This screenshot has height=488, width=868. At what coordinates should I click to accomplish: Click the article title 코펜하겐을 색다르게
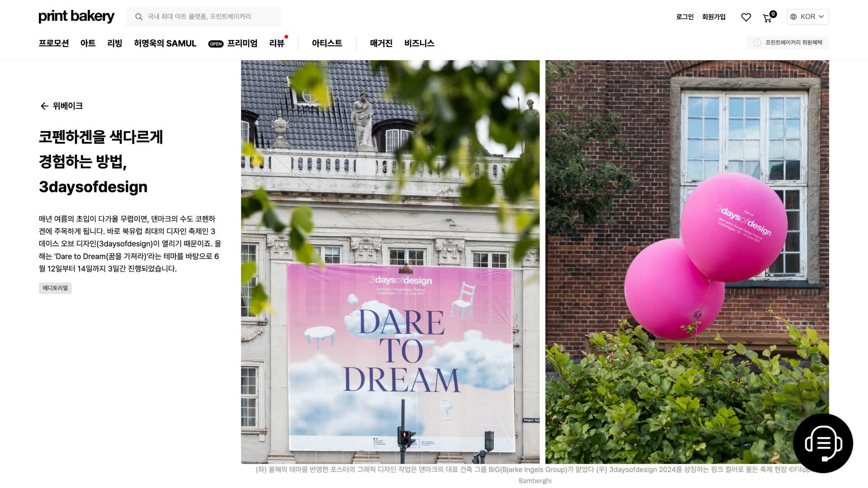point(101,162)
